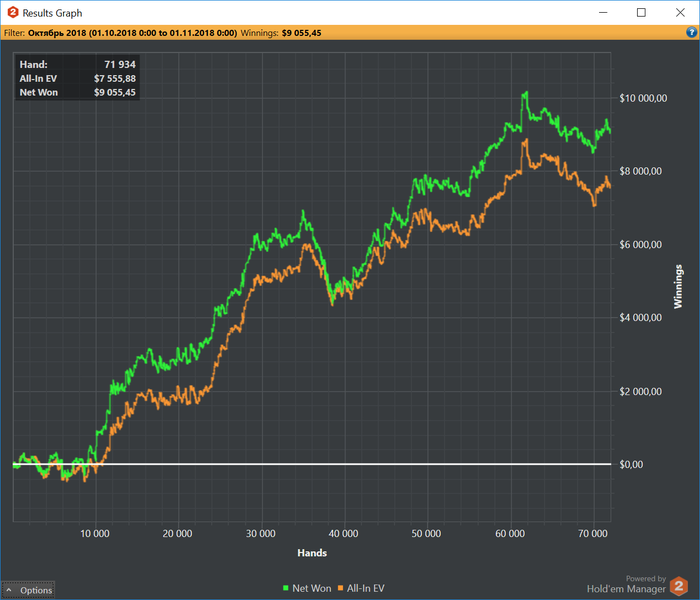This screenshot has width=700, height=600.
Task: Minimize the Results Graph window
Action: click(x=603, y=12)
